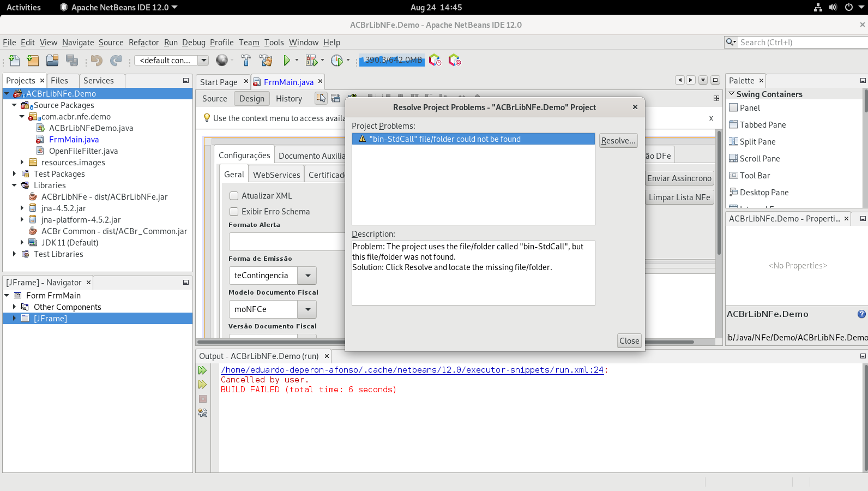Viewport: 868px width, 491px height.
Task: Click the Selection Mode cursor icon
Action: click(321, 98)
